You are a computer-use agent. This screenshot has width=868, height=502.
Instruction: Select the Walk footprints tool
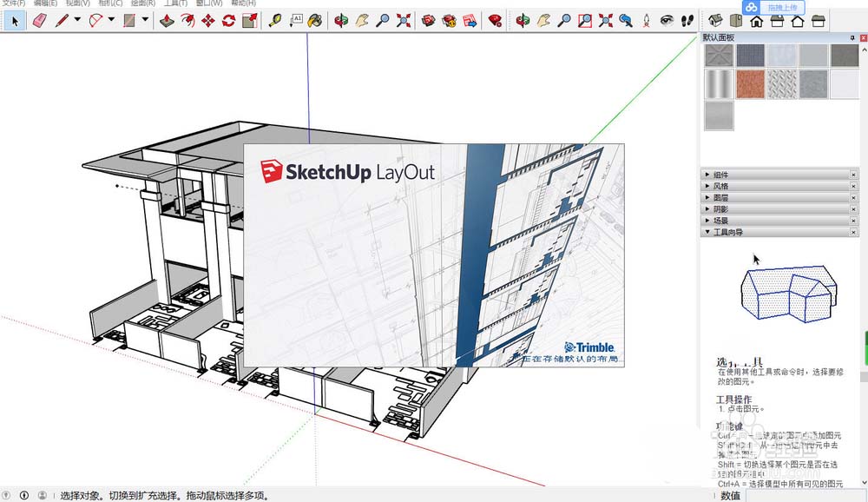pyautogui.click(x=687, y=21)
